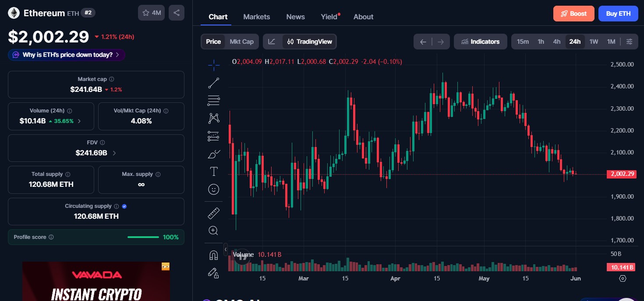
Task: Select the 4h timeframe
Action: (557, 42)
